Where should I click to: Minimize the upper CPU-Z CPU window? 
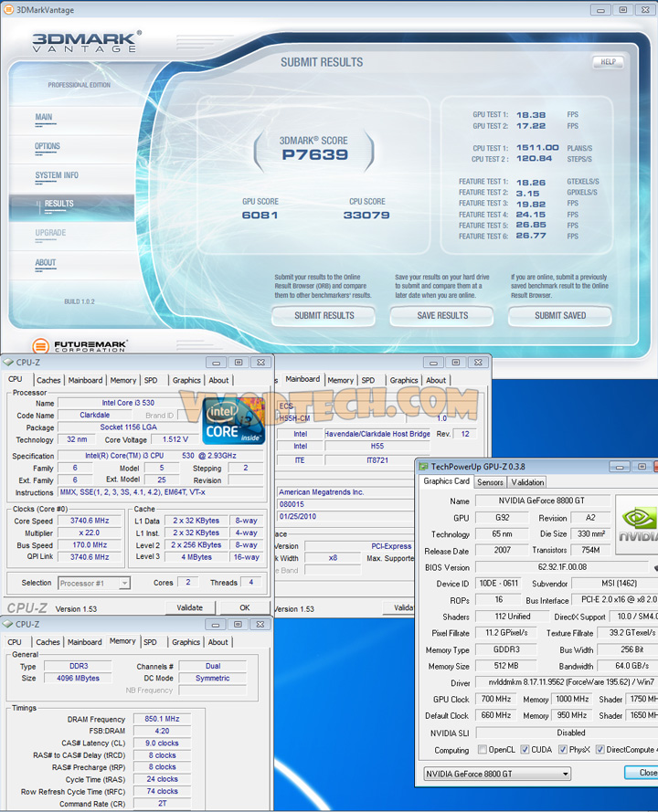coord(216,363)
